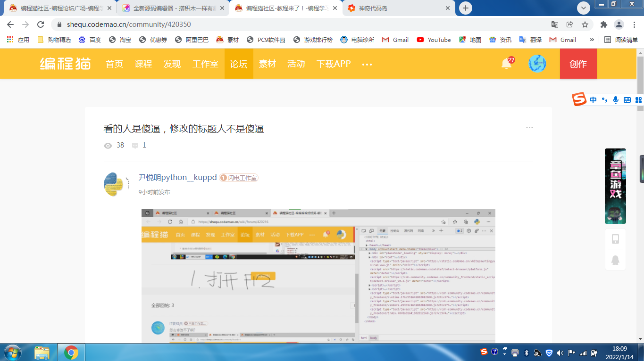Open the Chrome extensions puzzle icon

(x=604, y=25)
